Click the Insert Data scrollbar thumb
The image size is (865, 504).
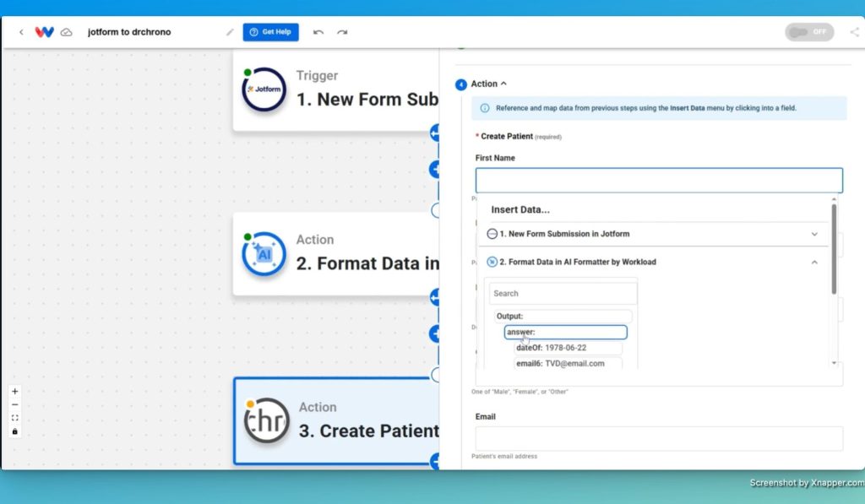point(834,249)
